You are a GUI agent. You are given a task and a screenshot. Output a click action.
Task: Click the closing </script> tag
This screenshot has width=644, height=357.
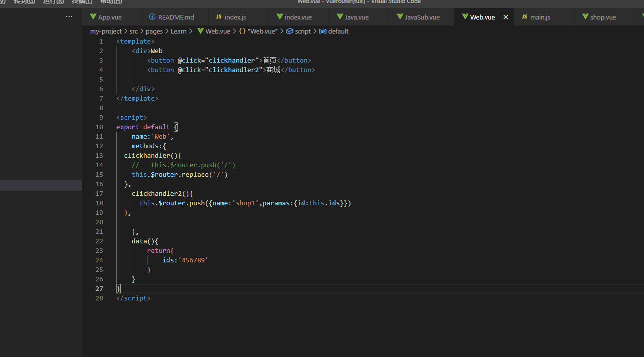pos(133,298)
